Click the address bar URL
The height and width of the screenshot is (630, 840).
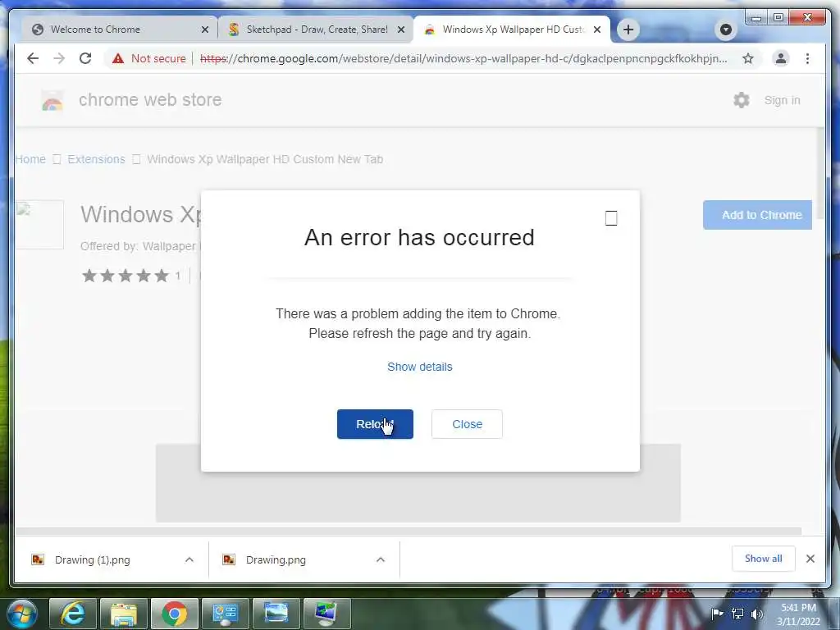[463, 58]
